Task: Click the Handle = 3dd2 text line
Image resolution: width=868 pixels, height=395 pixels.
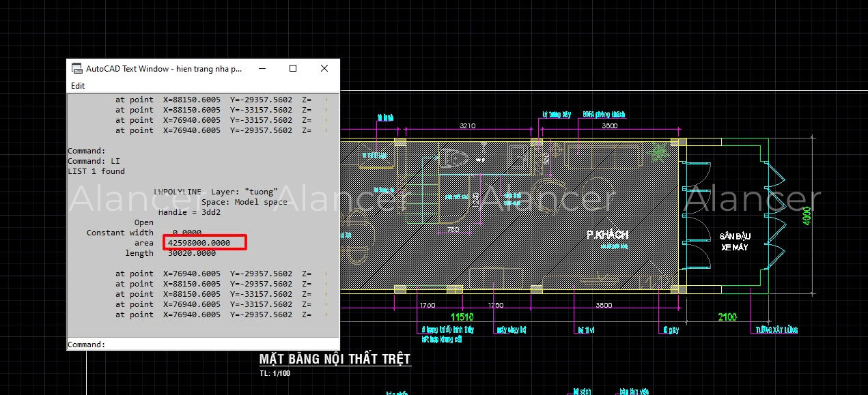Action: 190,211
